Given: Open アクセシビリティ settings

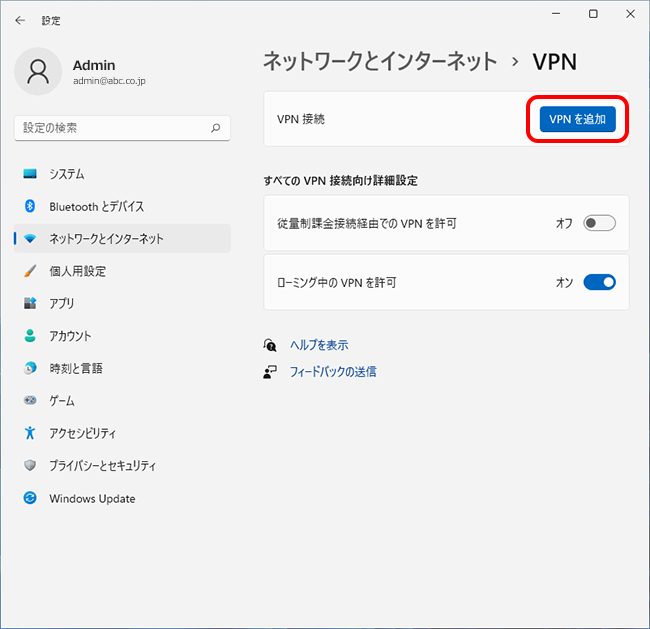Looking at the screenshot, I should click(122, 432).
